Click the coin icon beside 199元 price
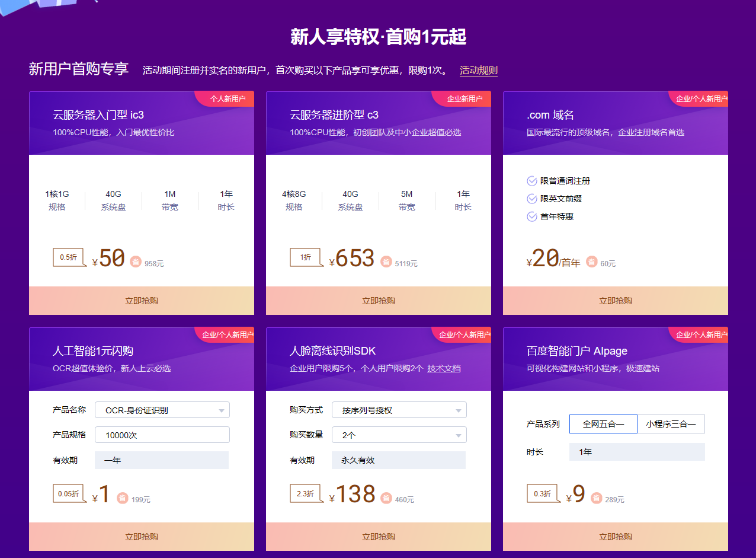756x558 pixels. tap(123, 498)
